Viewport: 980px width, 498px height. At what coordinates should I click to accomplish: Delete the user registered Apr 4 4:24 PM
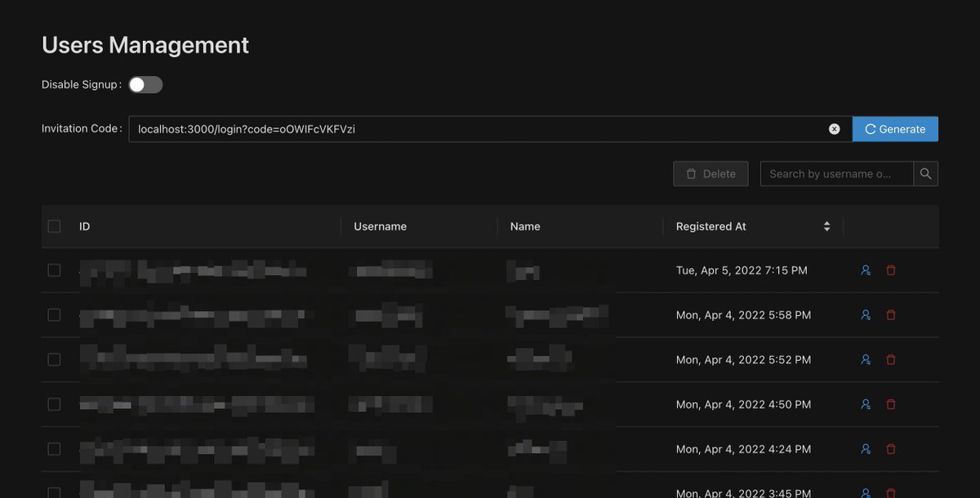[x=891, y=448]
